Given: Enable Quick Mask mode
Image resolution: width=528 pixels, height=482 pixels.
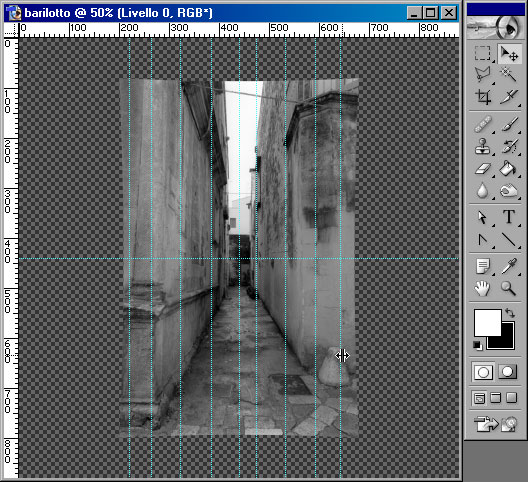Looking at the screenshot, I should pos(507,372).
